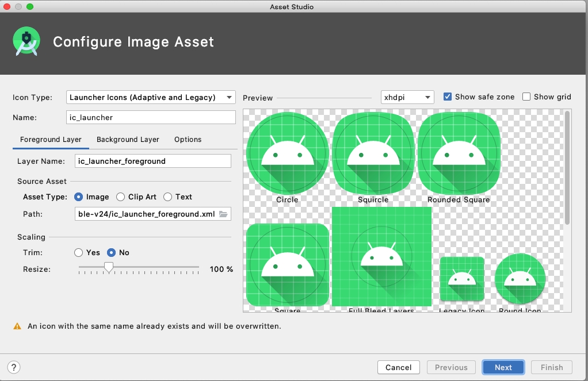Select Clip Art asset type

(121, 197)
